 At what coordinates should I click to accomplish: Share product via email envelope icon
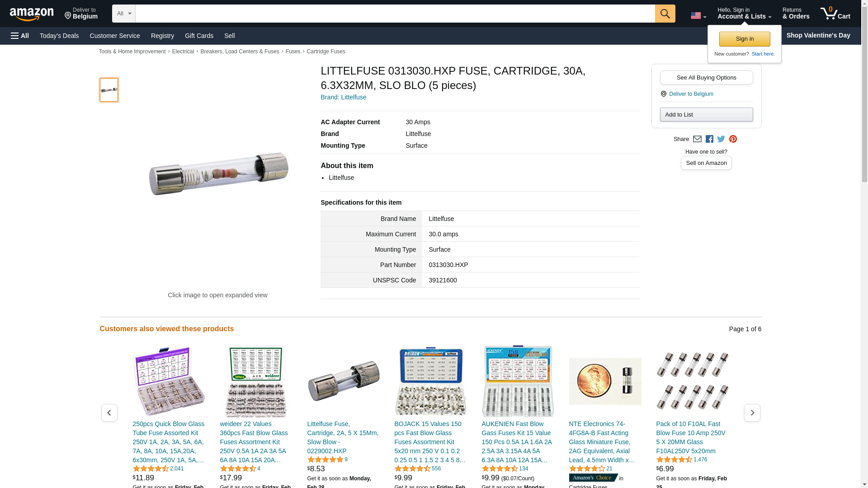(x=697, y=139)
